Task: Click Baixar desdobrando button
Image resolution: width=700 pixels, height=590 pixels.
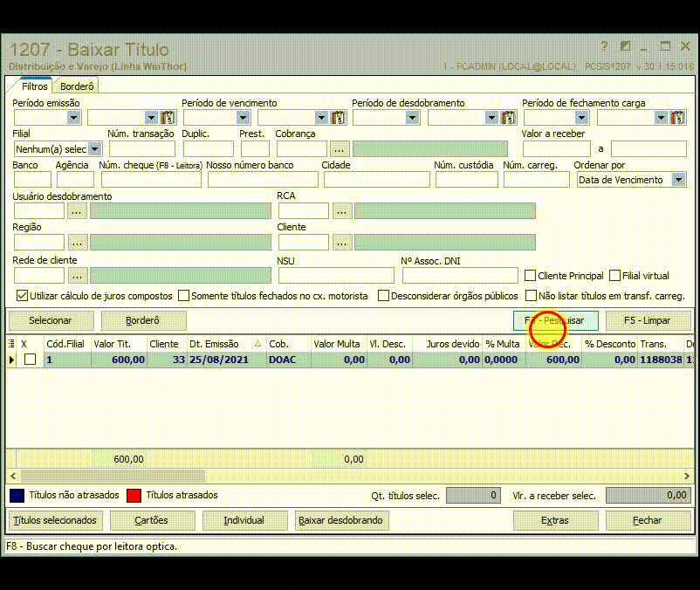Action: pyautogui.click(x=341, y=520)
